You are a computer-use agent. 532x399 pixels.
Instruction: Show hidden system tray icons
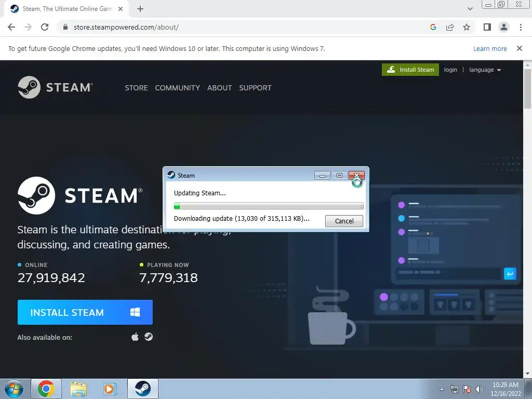[442, 389]
